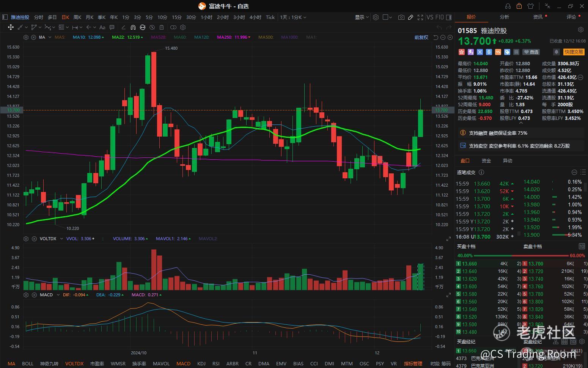Screen dimensions: 588x368
Task: Open the skin theme shirt icon
Action: (530, 6)
